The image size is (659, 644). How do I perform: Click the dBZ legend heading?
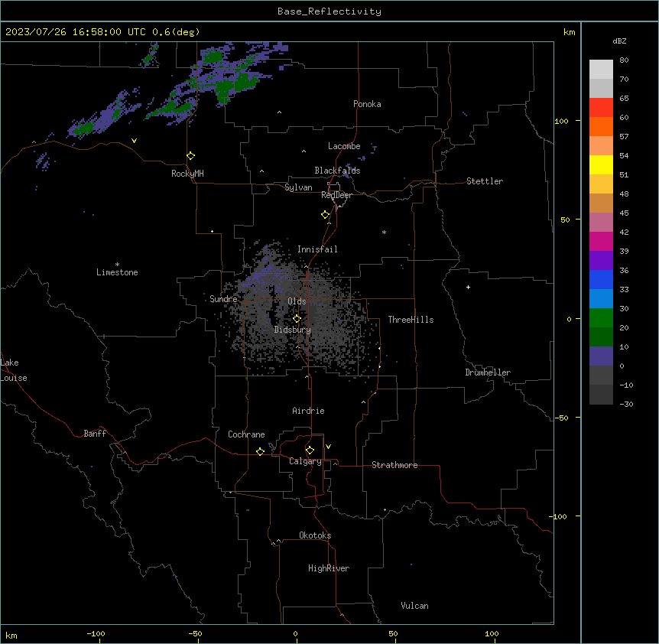pos(619,41)
